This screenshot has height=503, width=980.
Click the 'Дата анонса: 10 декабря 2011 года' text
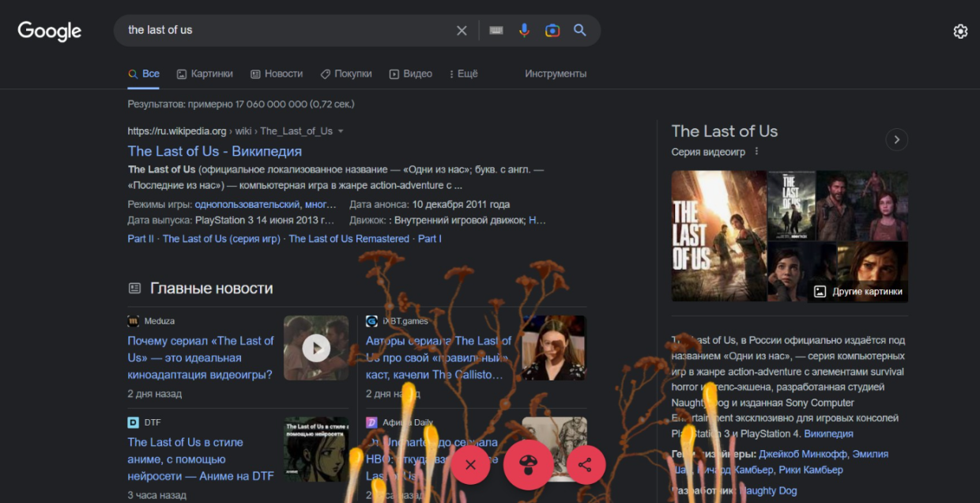point(430,204)
